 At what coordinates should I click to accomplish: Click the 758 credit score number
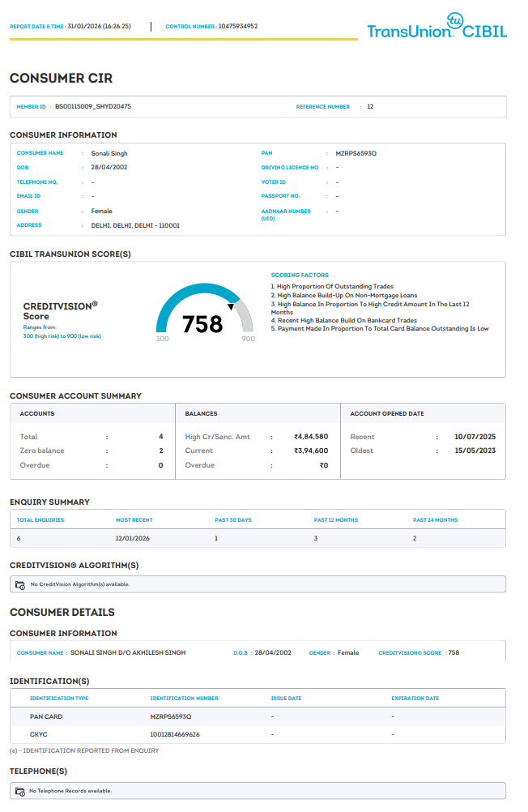click(x=202, y=324)
